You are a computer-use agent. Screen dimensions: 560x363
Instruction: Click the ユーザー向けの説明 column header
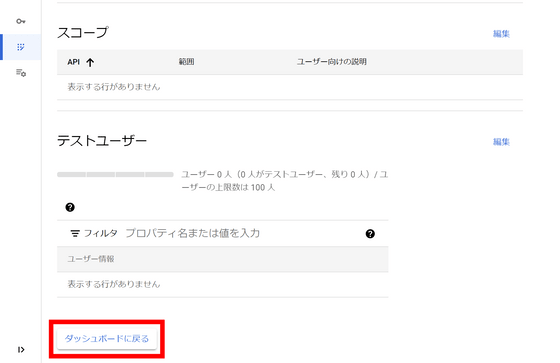pos(331,62)
